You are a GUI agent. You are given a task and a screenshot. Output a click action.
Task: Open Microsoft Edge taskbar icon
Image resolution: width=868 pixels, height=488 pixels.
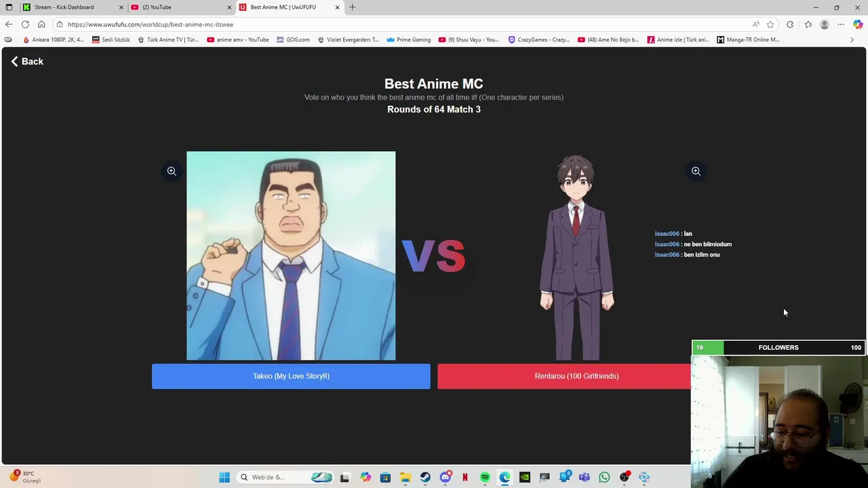point(505,477)
